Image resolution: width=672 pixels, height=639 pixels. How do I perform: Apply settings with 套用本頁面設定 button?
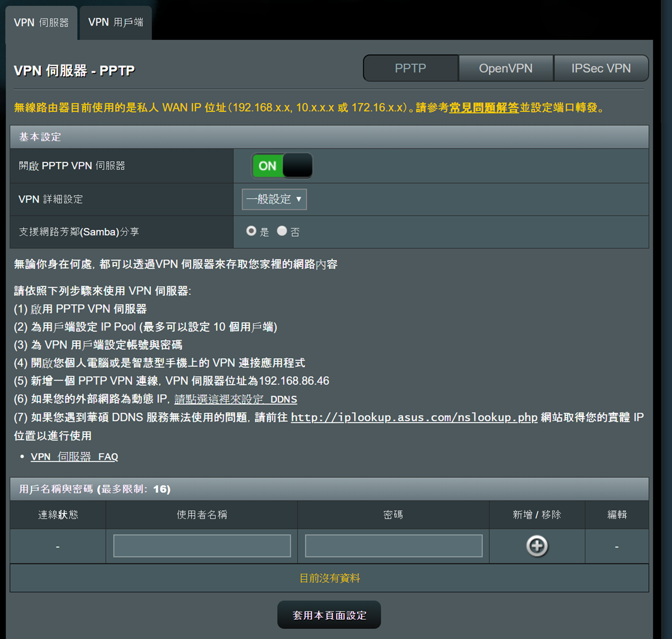329,614
